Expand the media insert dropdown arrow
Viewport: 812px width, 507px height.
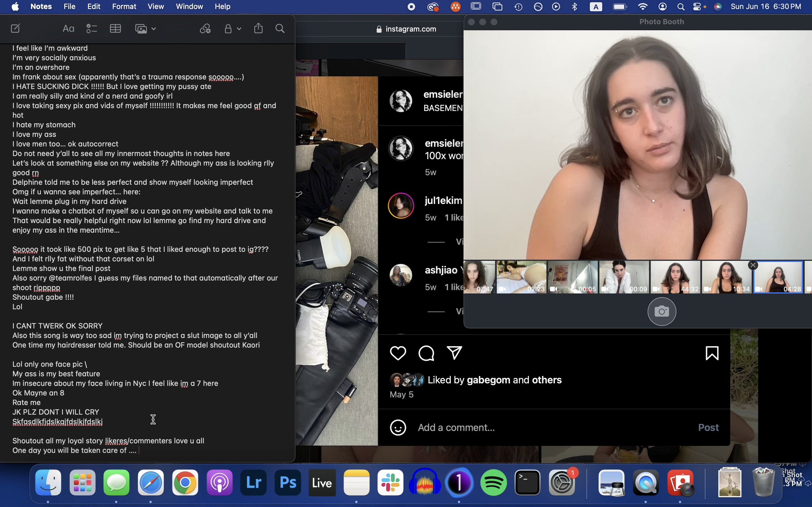154,29
